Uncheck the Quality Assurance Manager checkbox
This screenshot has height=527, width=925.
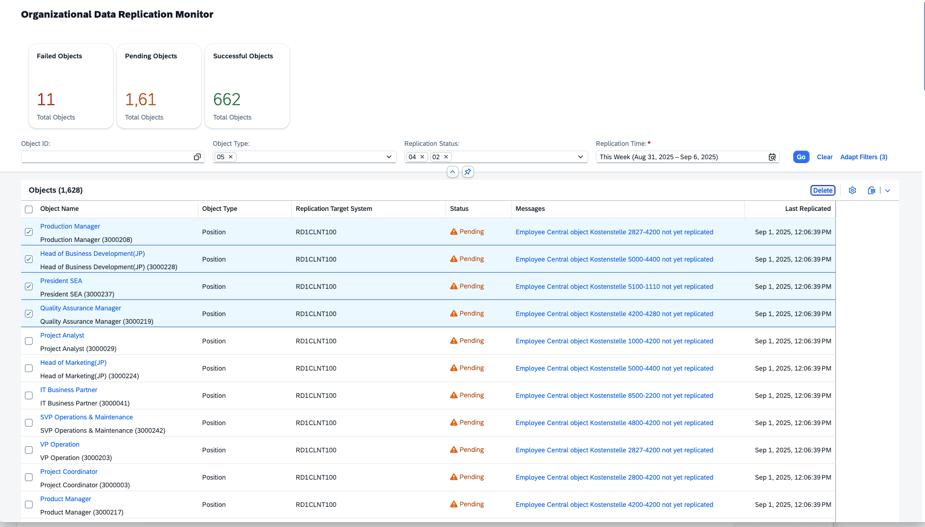point(29,313)
